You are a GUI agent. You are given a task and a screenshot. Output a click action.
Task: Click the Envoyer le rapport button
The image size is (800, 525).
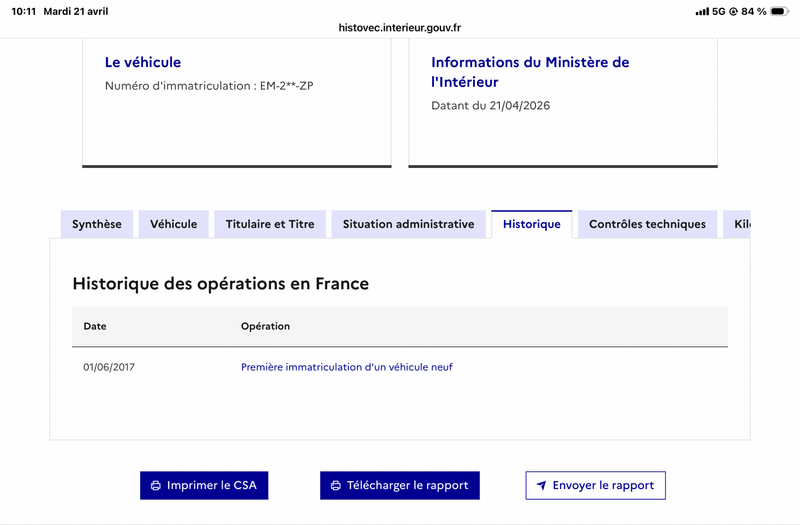pyautogui.click(x=595, y=485)
